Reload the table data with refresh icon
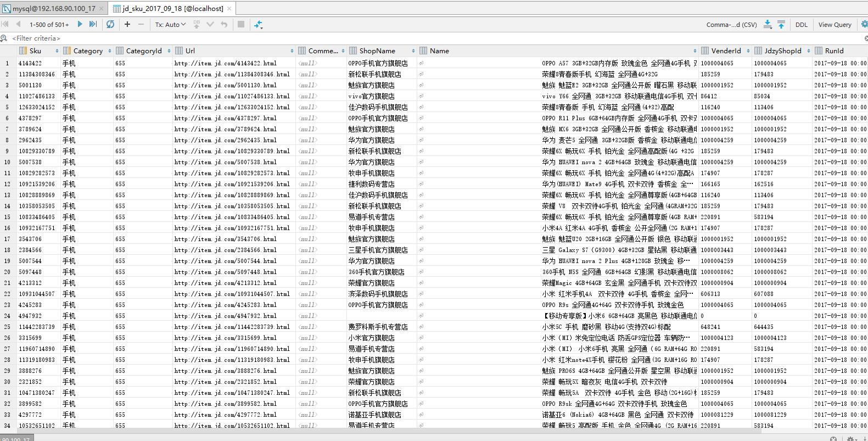 point(110,24)
